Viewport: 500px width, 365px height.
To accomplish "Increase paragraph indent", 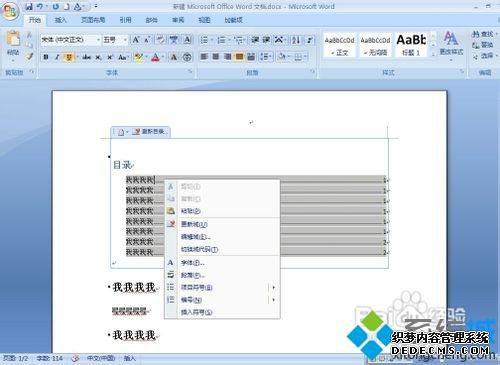I will pyautogui.click(x=266, y=40).
